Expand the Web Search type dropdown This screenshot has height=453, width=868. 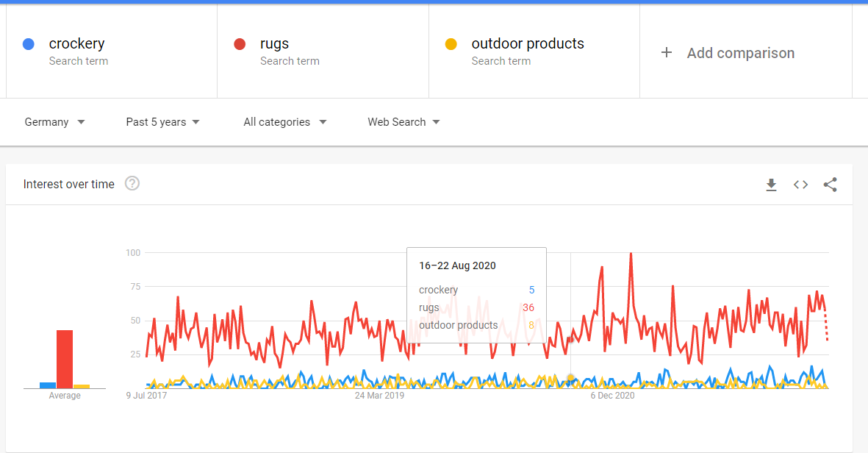point(403,122)
